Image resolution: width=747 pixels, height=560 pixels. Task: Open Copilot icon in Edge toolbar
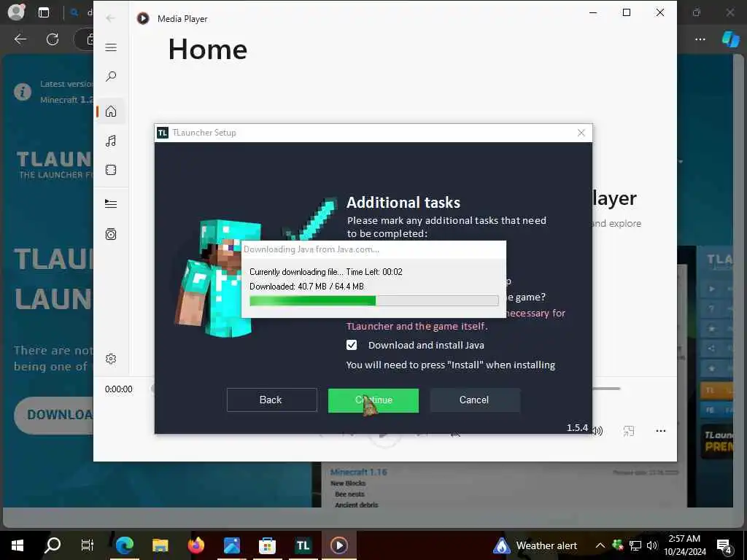tap(730, 39)
